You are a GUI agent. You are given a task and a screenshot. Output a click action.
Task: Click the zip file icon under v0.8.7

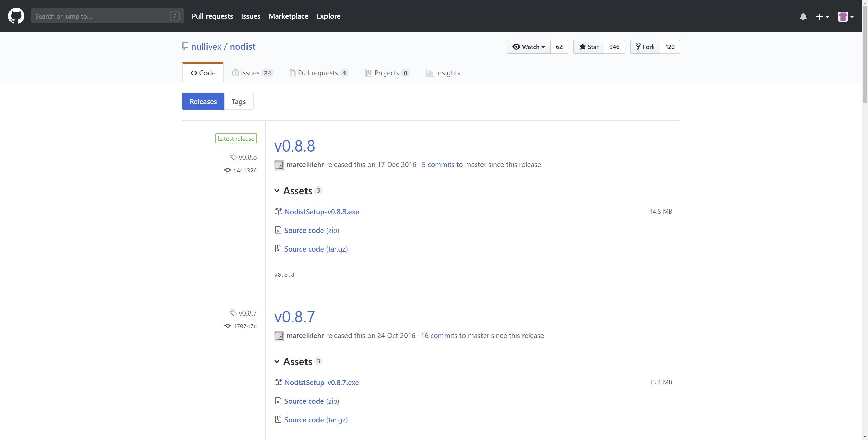(x=278, y=401)
